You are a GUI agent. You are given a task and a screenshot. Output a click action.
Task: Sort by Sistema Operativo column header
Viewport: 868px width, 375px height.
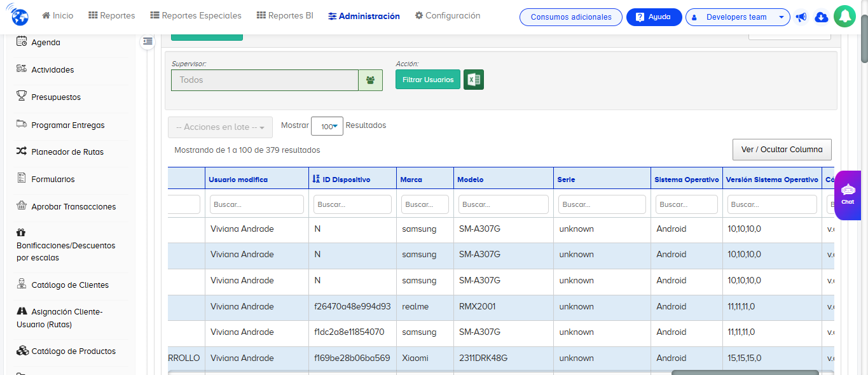pos(686,180)
